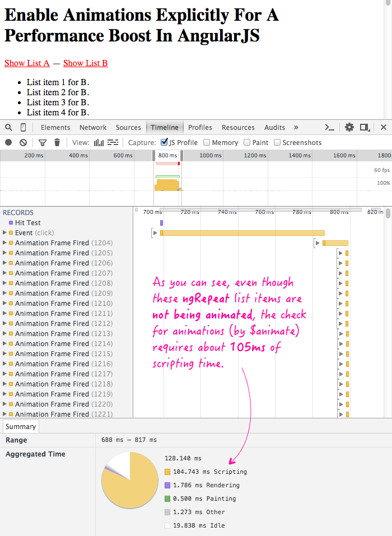The height and width of the screenshot is (536, 392).
Task: Expand the Event (click) record
Action: (x=5, y=233)
